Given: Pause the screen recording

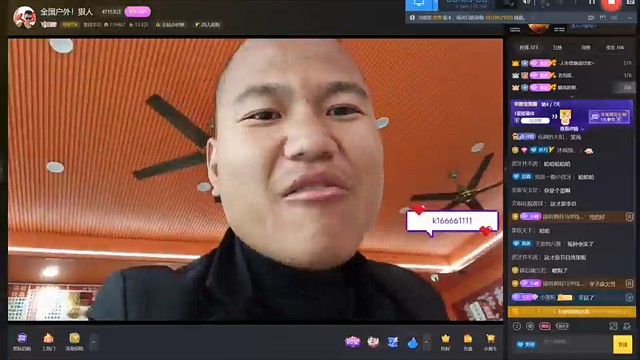Looking at the screenshot, I should click(591, 2).
